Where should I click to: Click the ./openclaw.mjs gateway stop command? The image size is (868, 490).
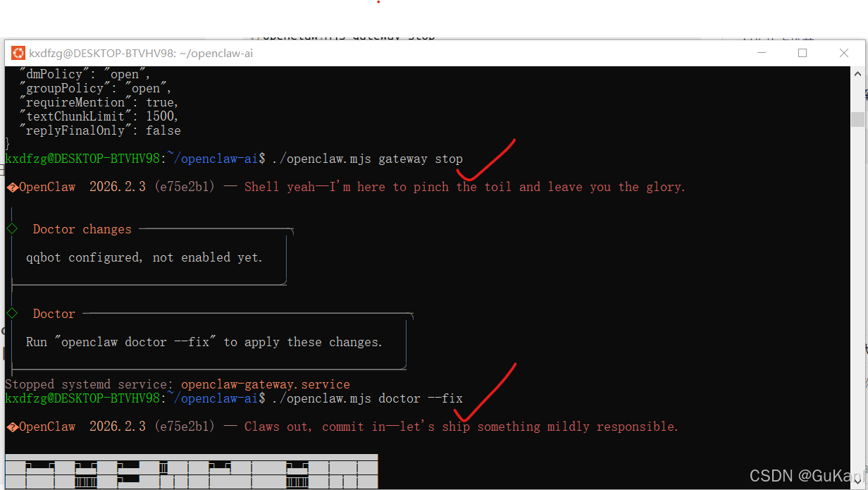(367, 159)
